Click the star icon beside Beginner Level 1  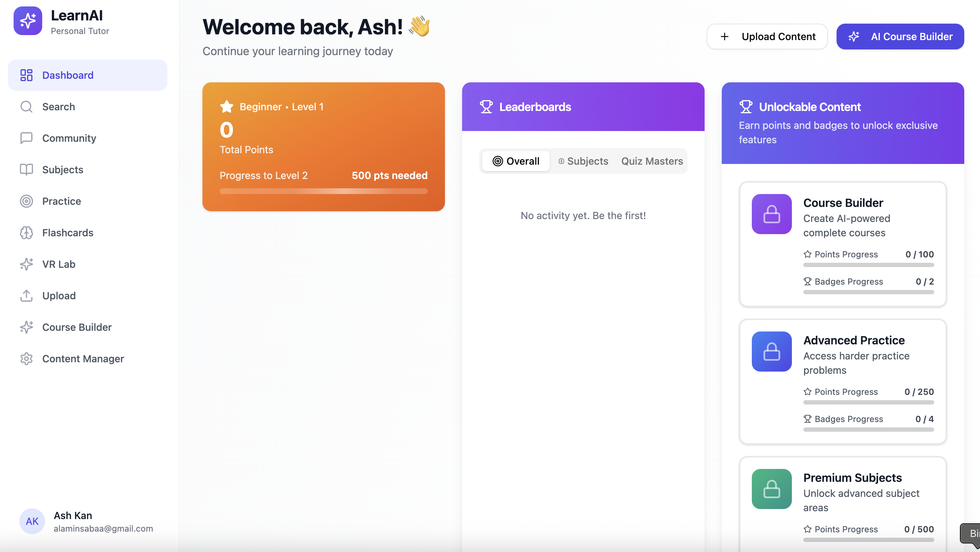click(x=226, y=107)
